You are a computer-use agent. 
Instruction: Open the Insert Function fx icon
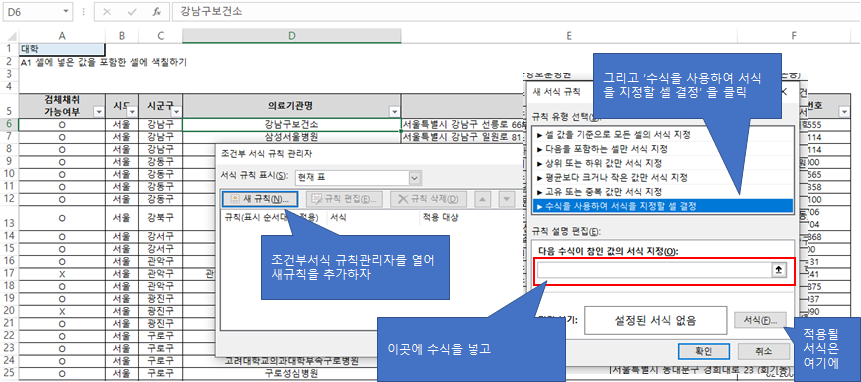pos(156,12)
